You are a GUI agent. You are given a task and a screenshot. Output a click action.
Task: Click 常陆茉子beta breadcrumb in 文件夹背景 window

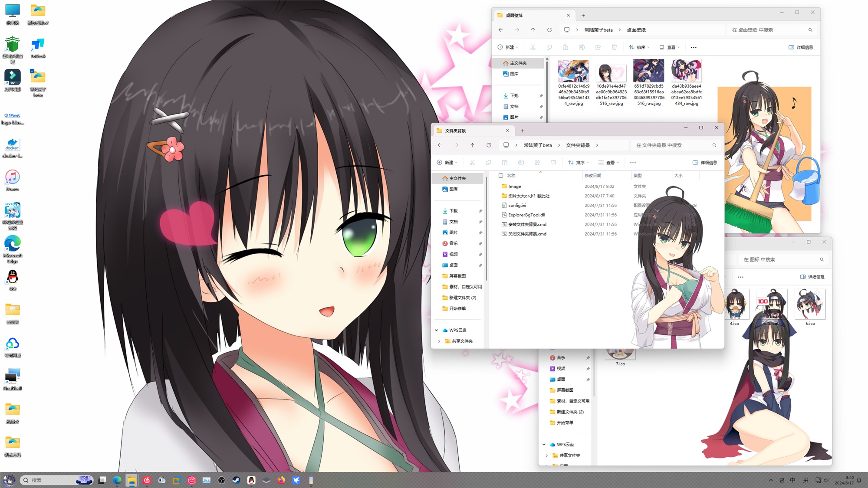pos(538,145)
